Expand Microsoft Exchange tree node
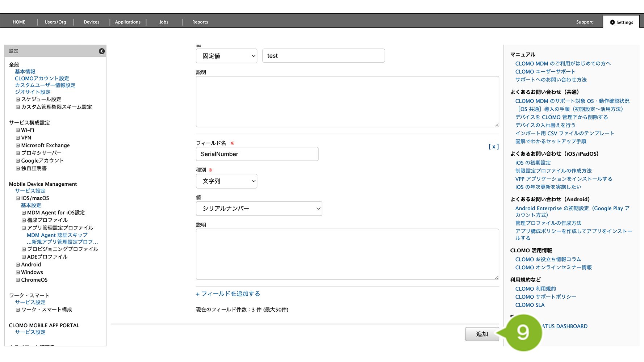The image size is (644, 362). tap(18, 146)
